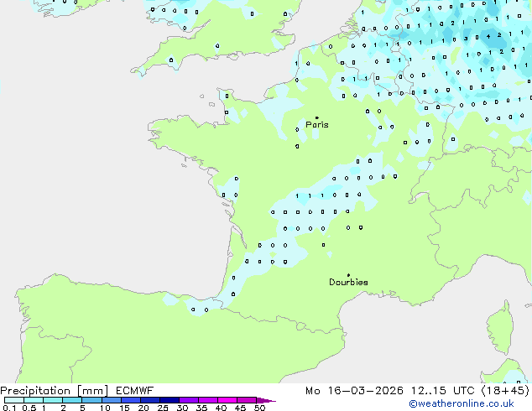Click the purple arrow tip past 50
Viewport: 532px width, 411px height.
[x=266, y=400]
